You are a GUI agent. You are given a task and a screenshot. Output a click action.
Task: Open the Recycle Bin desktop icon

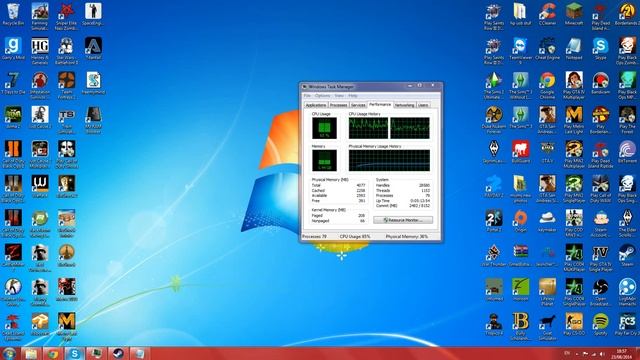pyautogui.click(x=13, y=15)
